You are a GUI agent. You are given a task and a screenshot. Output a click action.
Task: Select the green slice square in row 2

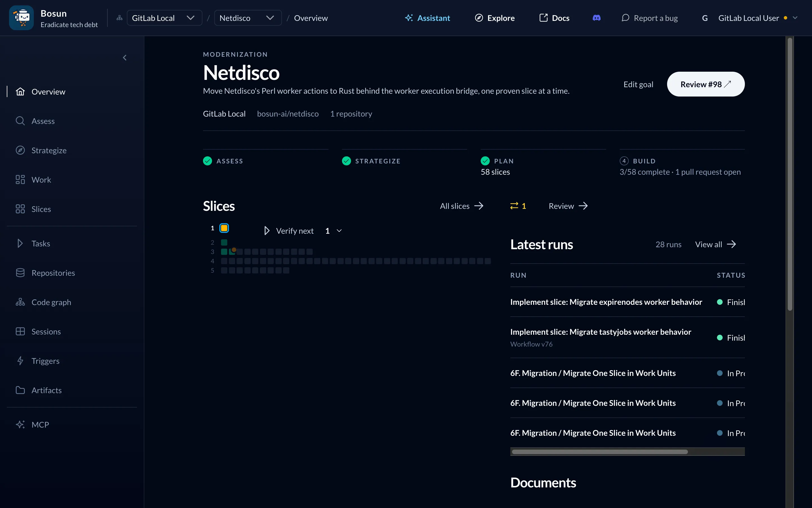(x=224, y=242)
